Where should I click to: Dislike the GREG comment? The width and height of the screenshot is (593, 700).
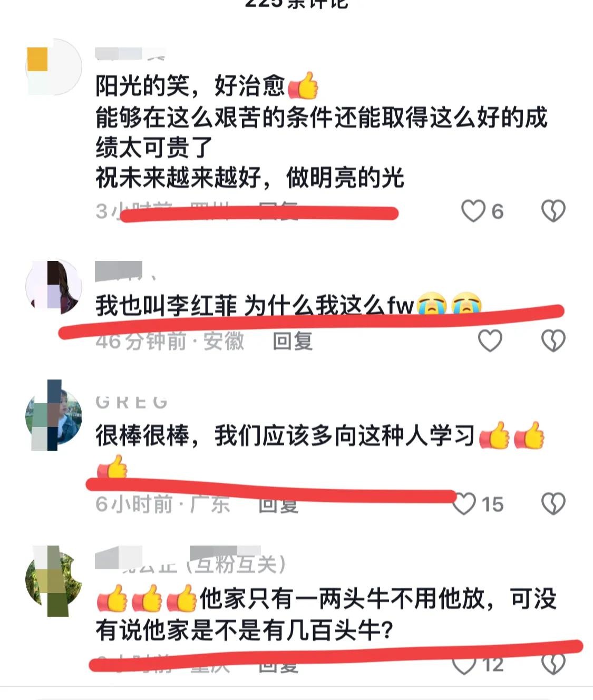coord(553,504)
